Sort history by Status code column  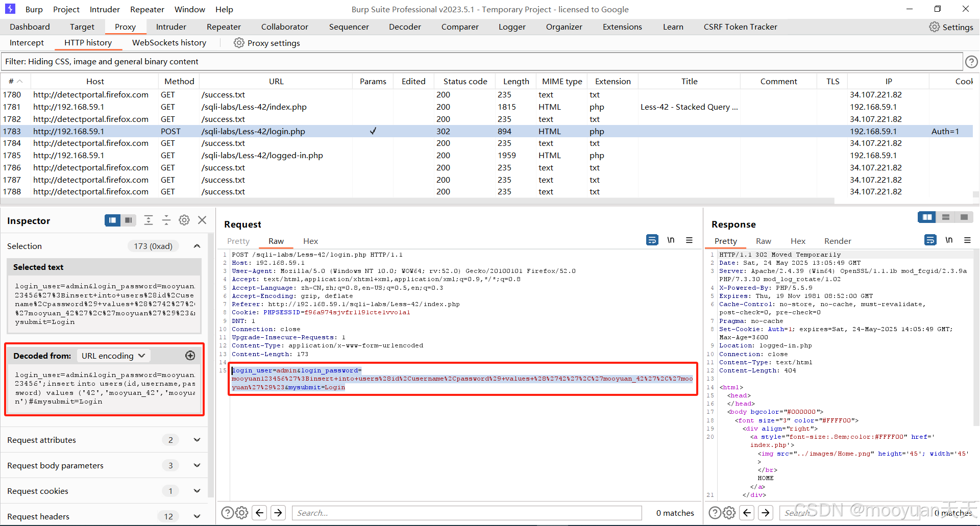pos(465,81)
